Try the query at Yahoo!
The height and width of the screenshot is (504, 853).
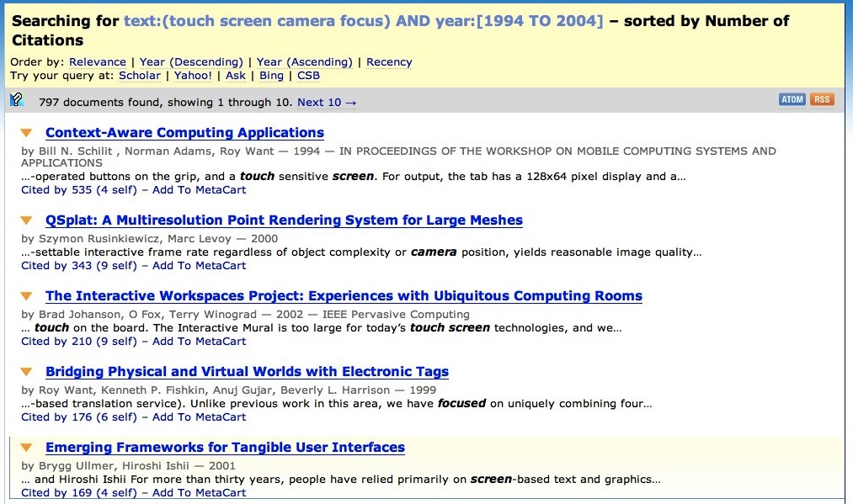pos(193,76)
